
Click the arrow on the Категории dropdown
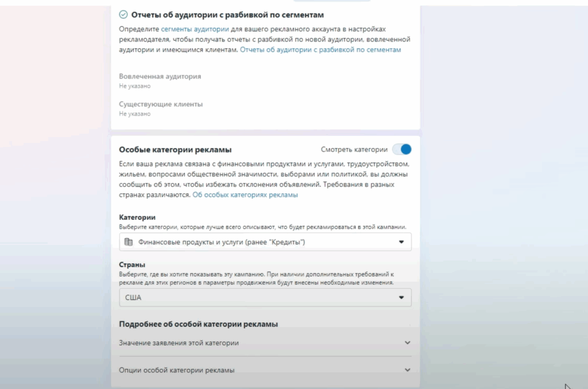401,242
